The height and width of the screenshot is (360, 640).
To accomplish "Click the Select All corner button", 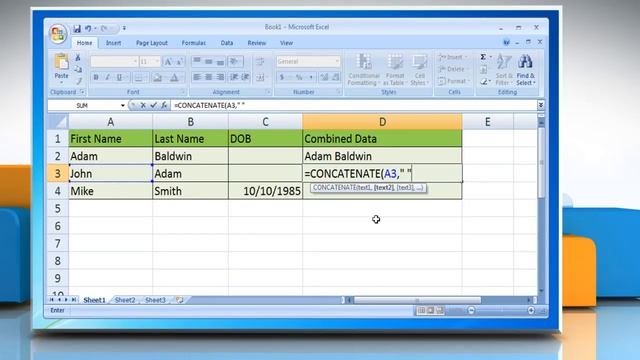I will [58, 122].
